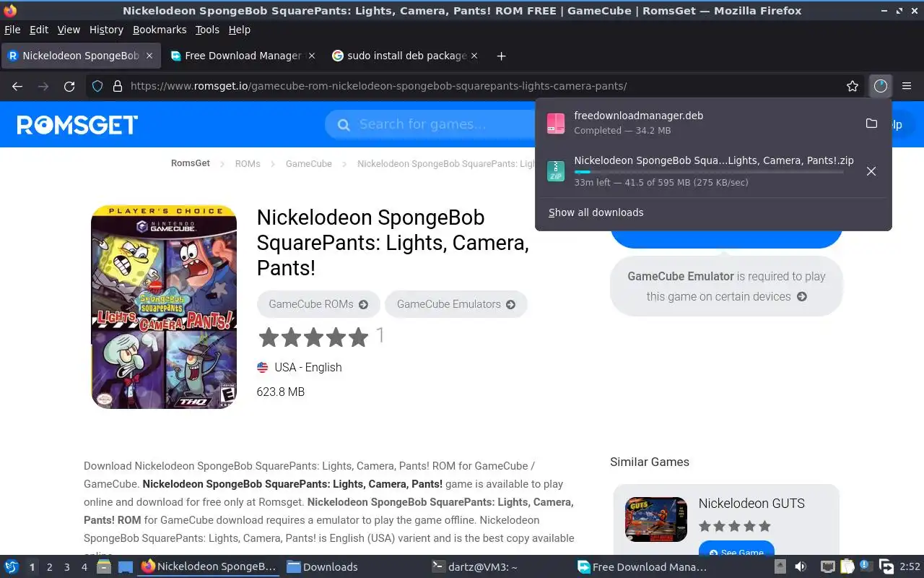Screen dimensions: 924x578
Task: Click the RomsGet breadcrumb link
Action: tap(191, 163)
